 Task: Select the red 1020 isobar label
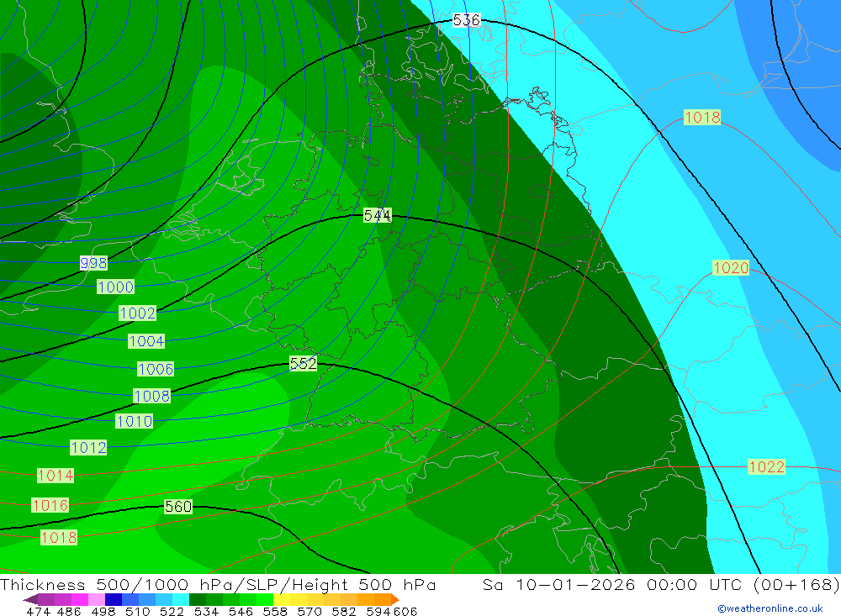coord(731,268)
